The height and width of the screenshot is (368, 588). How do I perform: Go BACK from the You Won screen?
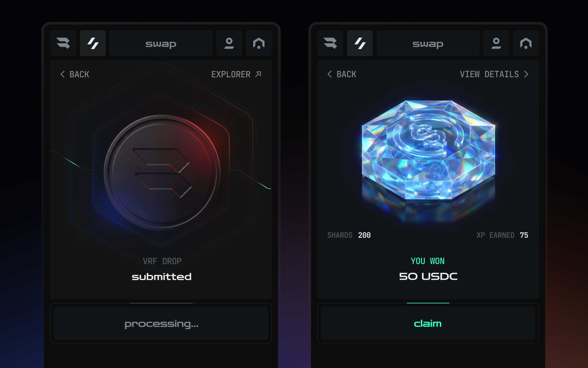click(342, 74)
